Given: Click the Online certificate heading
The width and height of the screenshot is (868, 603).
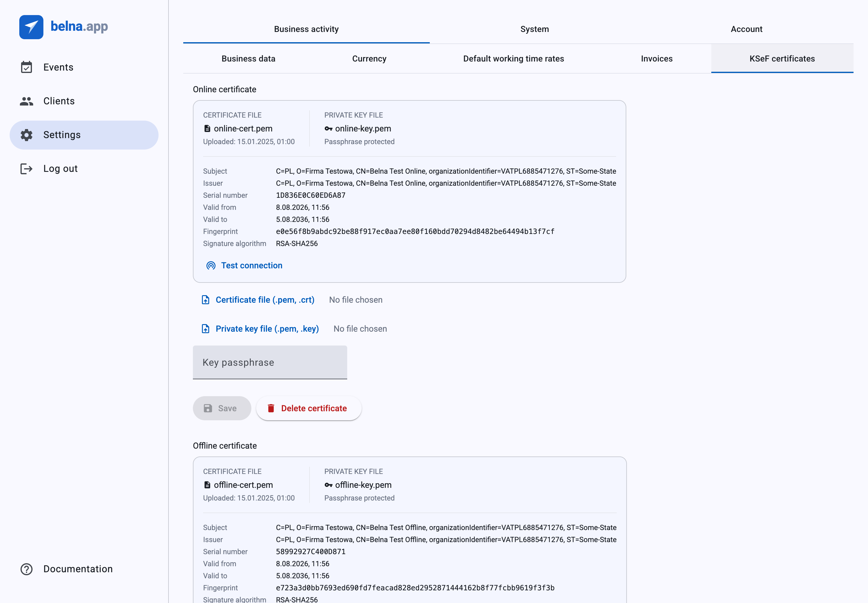Looking at the screenshot, I should (x=225, y=90).
